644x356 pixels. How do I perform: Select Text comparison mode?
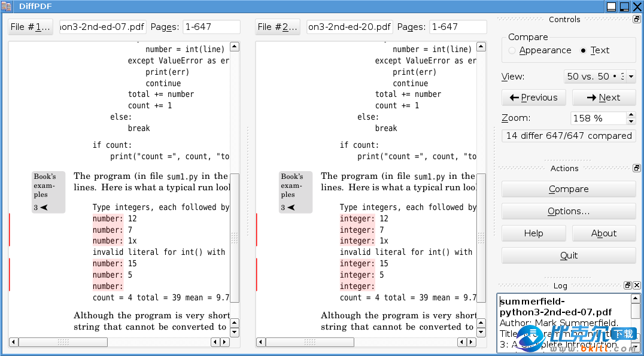point(584,51)
